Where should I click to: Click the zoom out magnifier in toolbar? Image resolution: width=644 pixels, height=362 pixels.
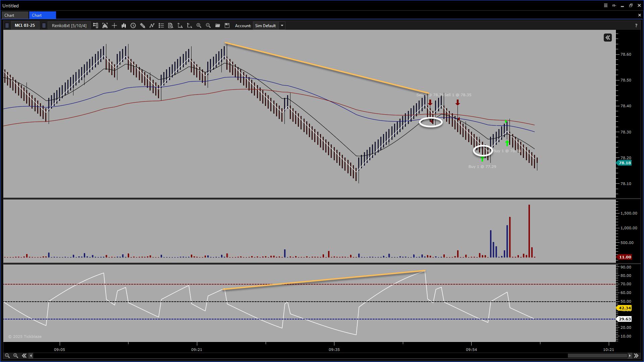pyautogui.click(x=208, y=25)
